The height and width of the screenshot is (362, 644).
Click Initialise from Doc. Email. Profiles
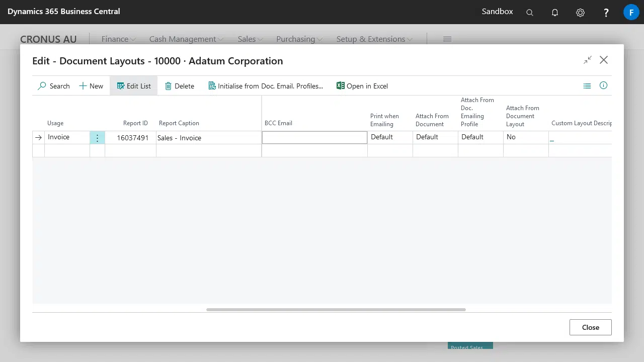(x=266, y=86)
